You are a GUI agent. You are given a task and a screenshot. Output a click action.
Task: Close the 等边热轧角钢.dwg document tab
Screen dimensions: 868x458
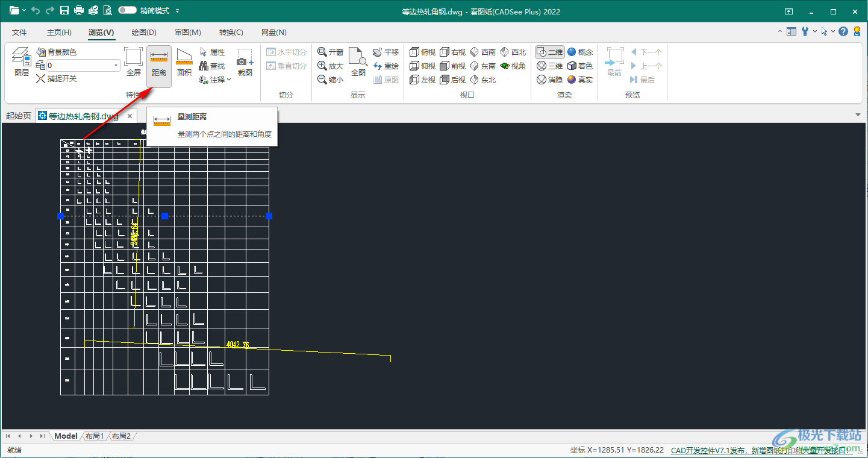point(130,116)
